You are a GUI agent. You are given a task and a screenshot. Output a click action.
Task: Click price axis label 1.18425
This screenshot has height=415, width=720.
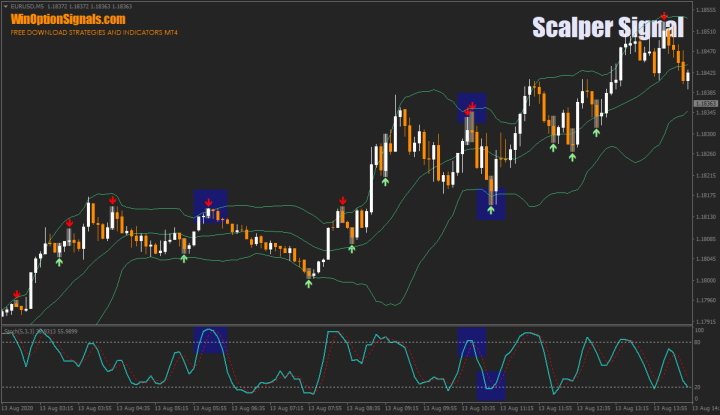[706, 73]
